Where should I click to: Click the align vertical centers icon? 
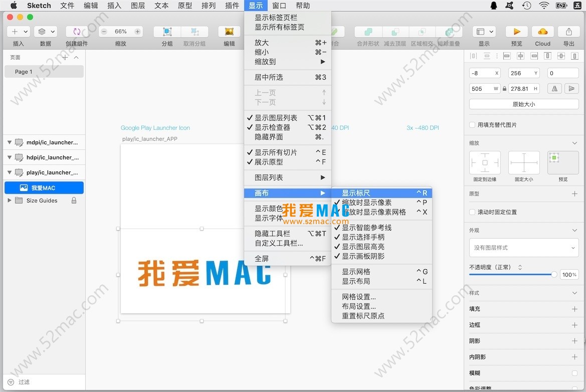click(x=561, y=56)
